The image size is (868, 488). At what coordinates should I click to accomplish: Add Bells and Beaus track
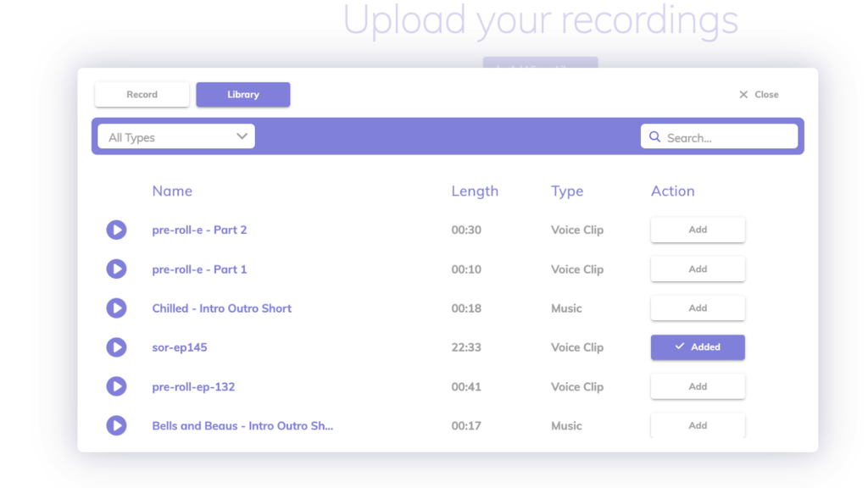(x=698, y=425)
